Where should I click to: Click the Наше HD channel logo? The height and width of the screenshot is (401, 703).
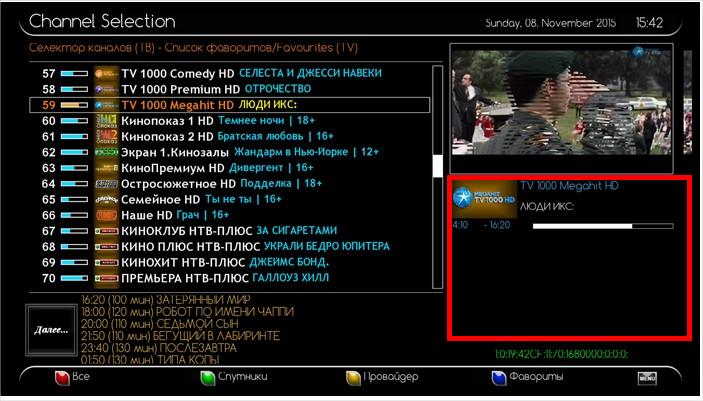pos(106,215)
